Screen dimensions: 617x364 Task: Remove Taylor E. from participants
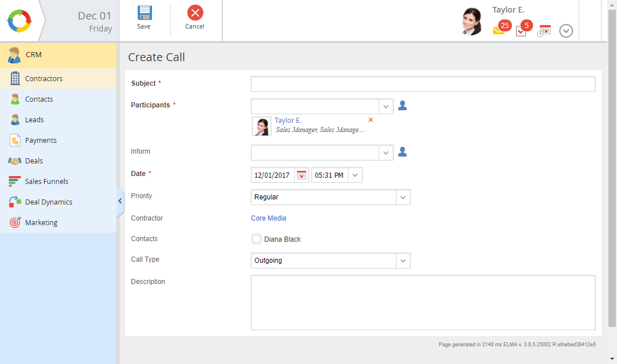371,120
